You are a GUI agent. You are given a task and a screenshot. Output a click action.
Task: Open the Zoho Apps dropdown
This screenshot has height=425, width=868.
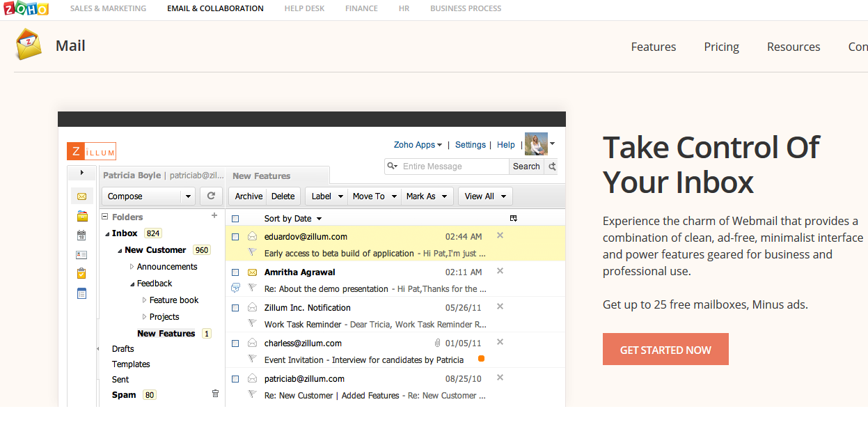[418, 145]
